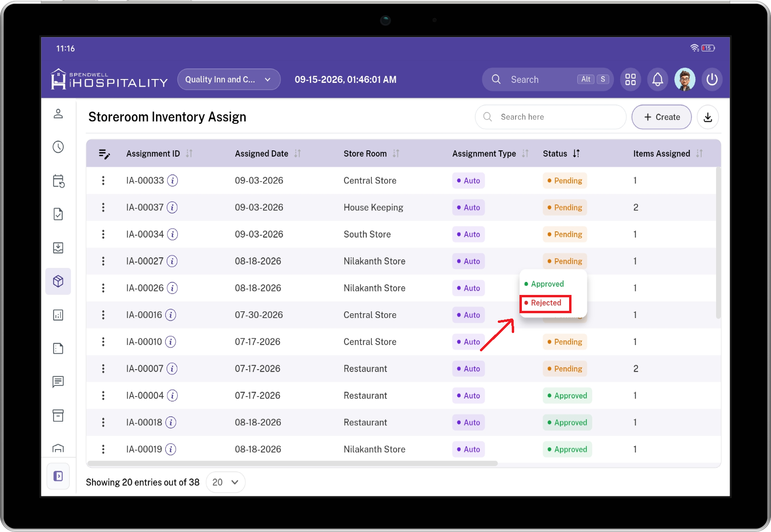Viewport: 771px width, 532px height.
Task: Open the sidebar clock history icon
Action: [x=58, y=147]
